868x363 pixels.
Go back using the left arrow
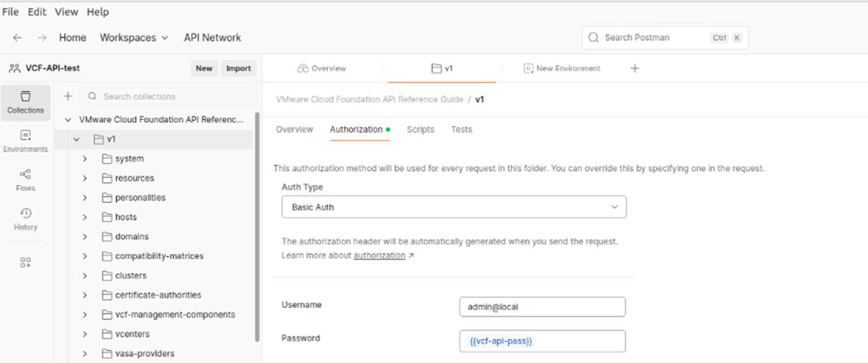[x=18, y=37]
